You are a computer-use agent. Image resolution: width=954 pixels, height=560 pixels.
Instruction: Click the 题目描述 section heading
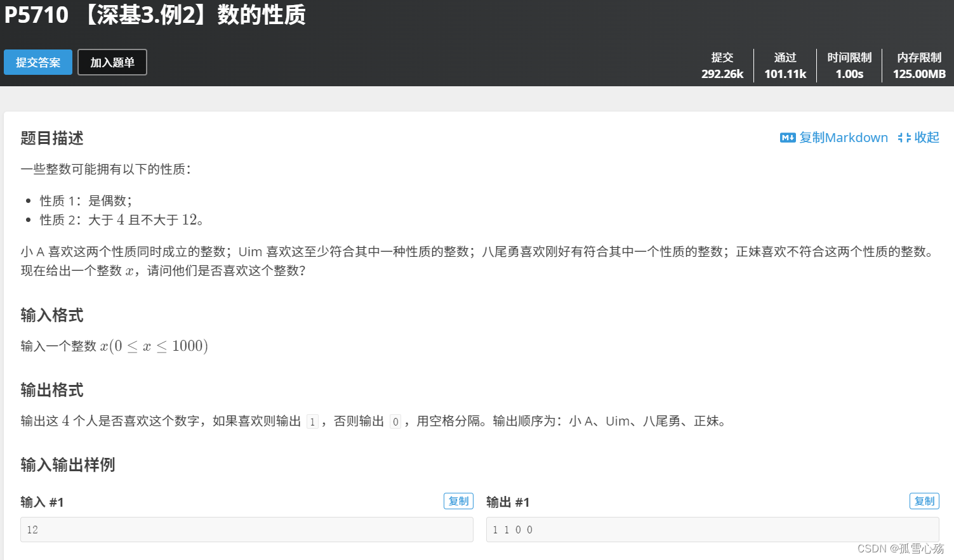(x=52, y=138)
